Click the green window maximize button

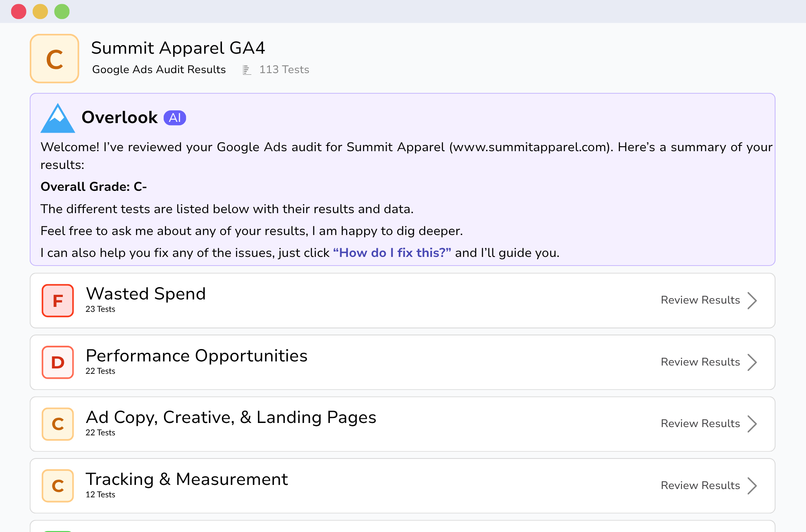pyautogui.click(x=62, y=11)
